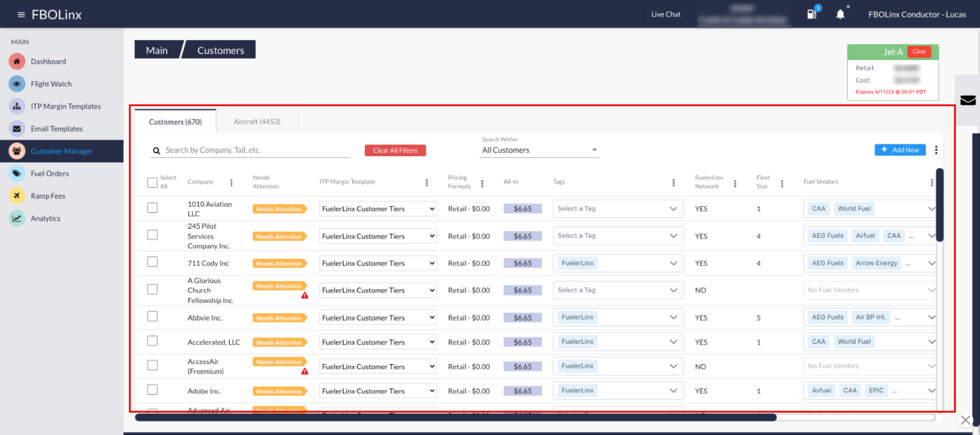980x435 pixels.
Task: Open the hamburger menu next to FBOLinx
Action: click(21, 15)
